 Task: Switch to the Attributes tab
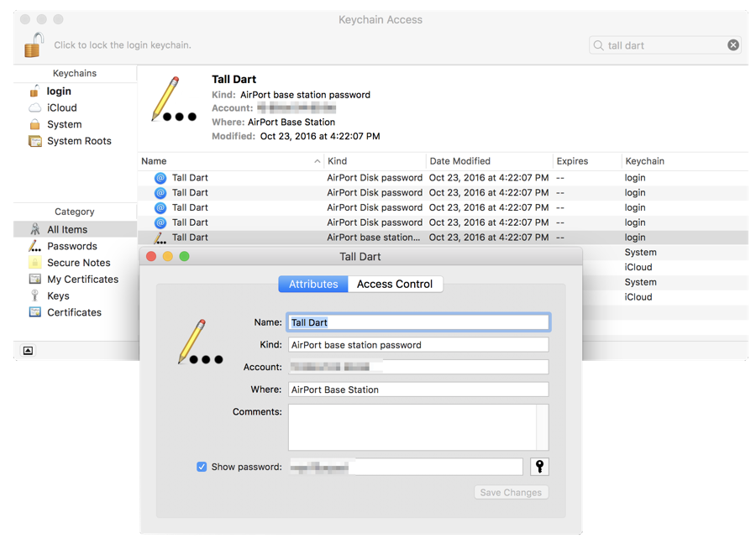pyautogui.click(x=313, y=284)
